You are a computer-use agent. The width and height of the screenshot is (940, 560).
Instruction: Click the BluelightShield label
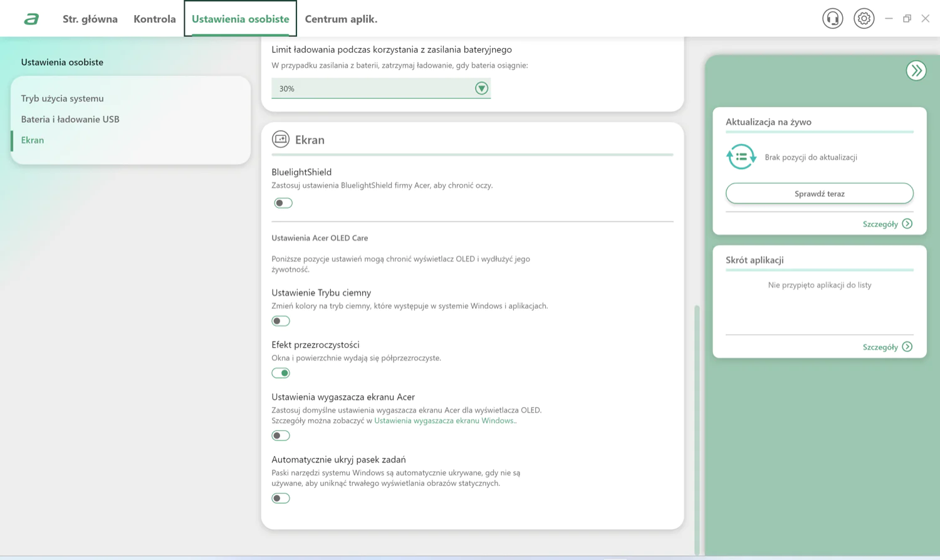(x=301, y=172)
